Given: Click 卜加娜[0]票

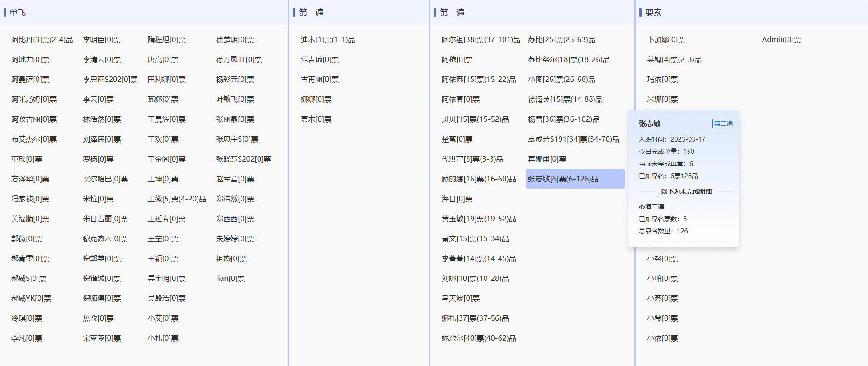Looking at the screenshot, I should (x=666, y=40).
